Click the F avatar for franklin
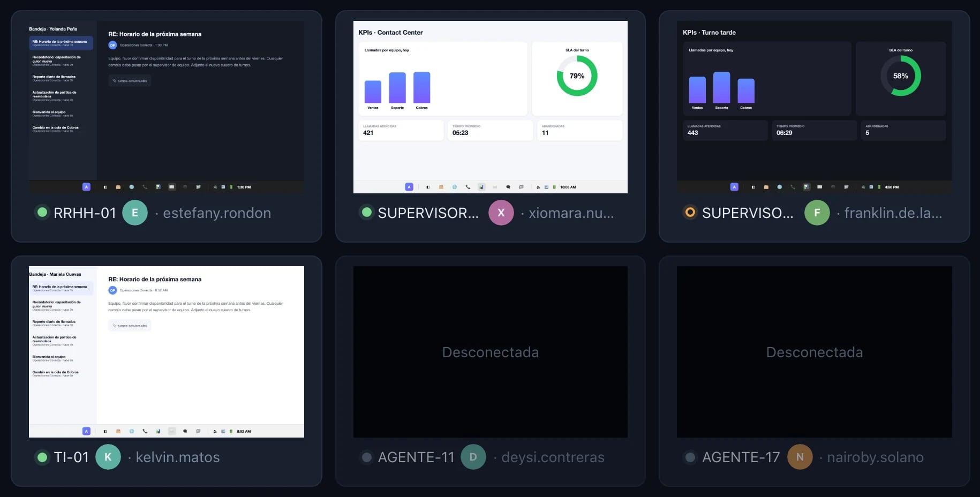This screenshot has width=980, height=497. tap(817, 213)
